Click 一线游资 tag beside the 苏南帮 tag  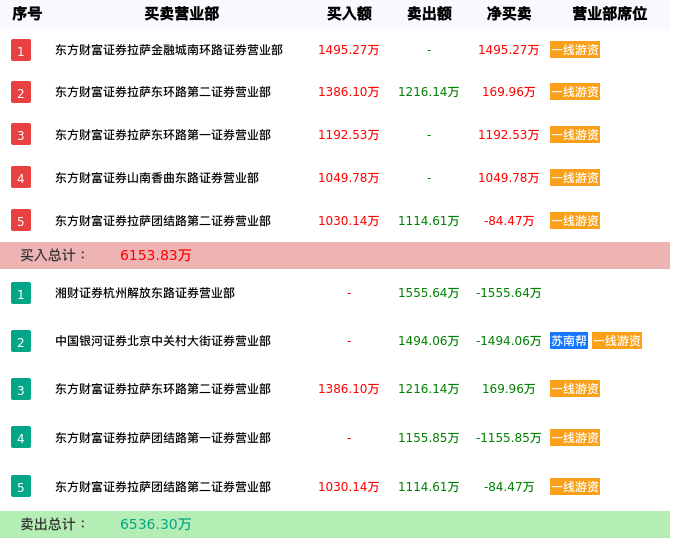(x=617, y=341)
